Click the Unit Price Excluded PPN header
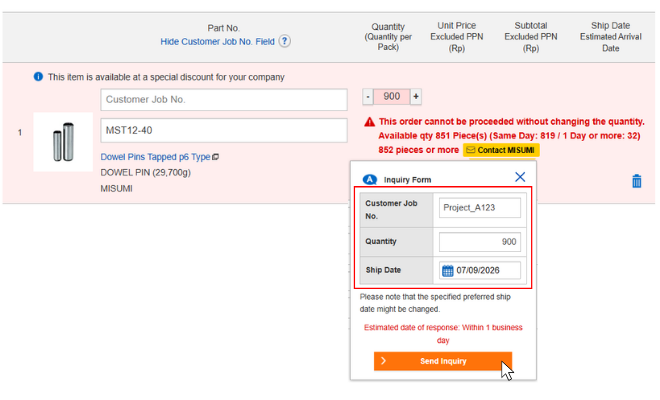 (x=456, y=37)
